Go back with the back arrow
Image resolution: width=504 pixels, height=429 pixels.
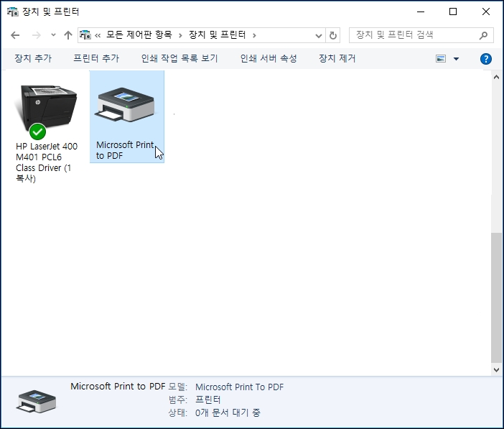click(15, 35)
